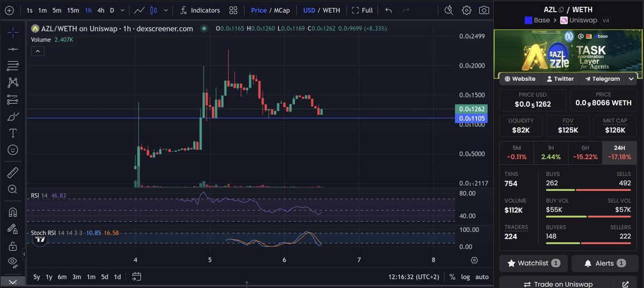Undo the last chart action
Viewport: 644px width, 288px height.
pos(389,10)
